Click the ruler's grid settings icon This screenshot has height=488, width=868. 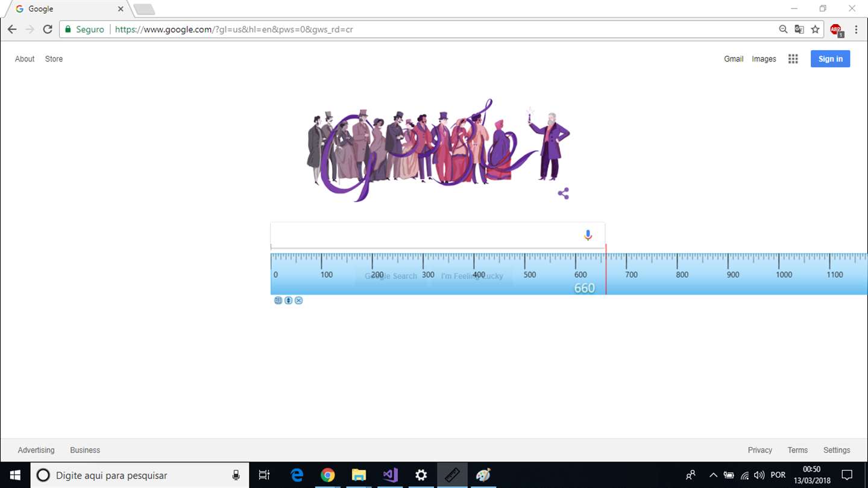tap(278, 300)
